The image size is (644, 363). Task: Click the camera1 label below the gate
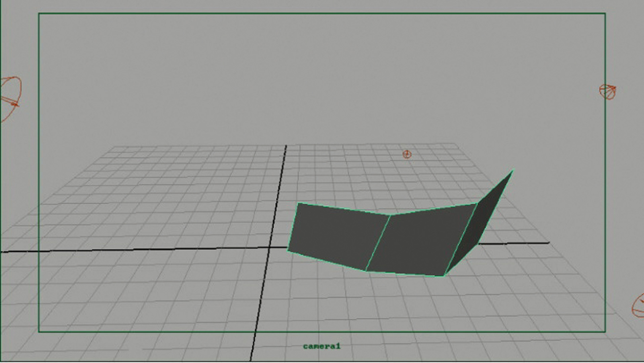point(321,346)
